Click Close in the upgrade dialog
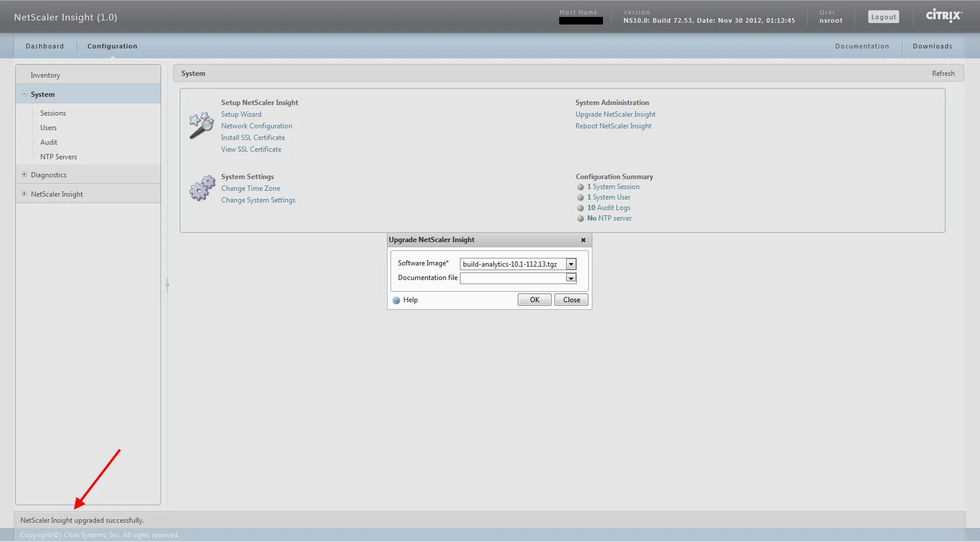This screenshot has height=542, width=980. click(571, 300)
